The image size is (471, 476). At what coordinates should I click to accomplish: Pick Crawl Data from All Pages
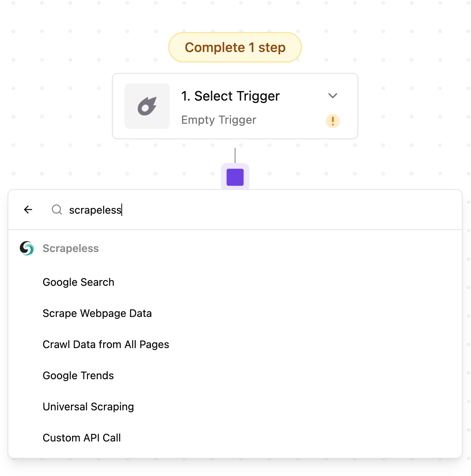[x=106, y=344]
